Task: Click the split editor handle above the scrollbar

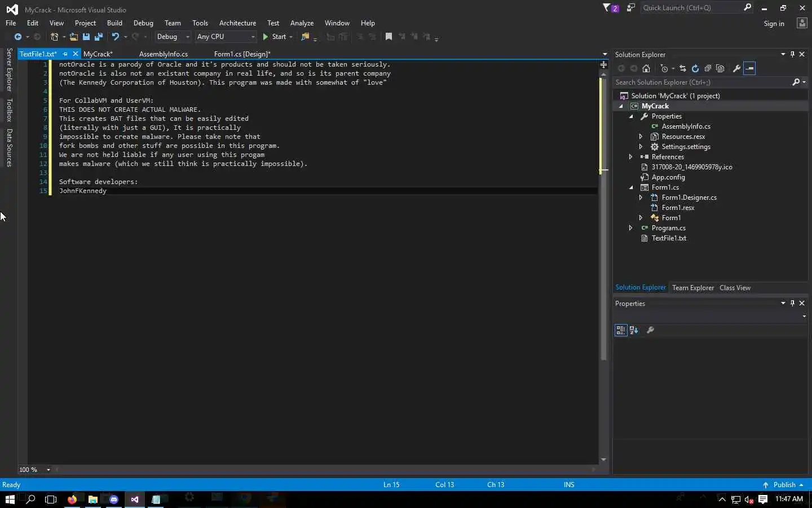Action: click(603, 65)
